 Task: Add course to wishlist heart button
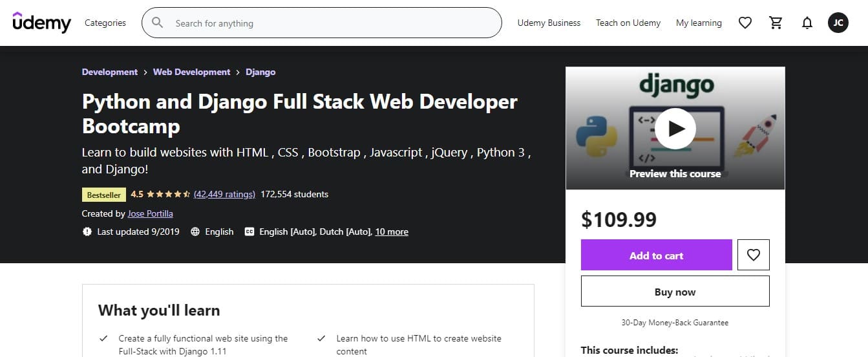754,255
